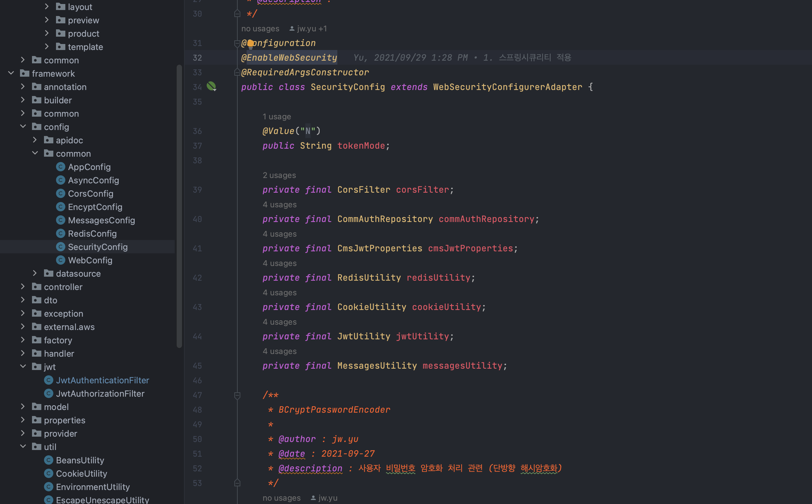
Task: Click the fold marker on line 47
Action: [237, 395]
